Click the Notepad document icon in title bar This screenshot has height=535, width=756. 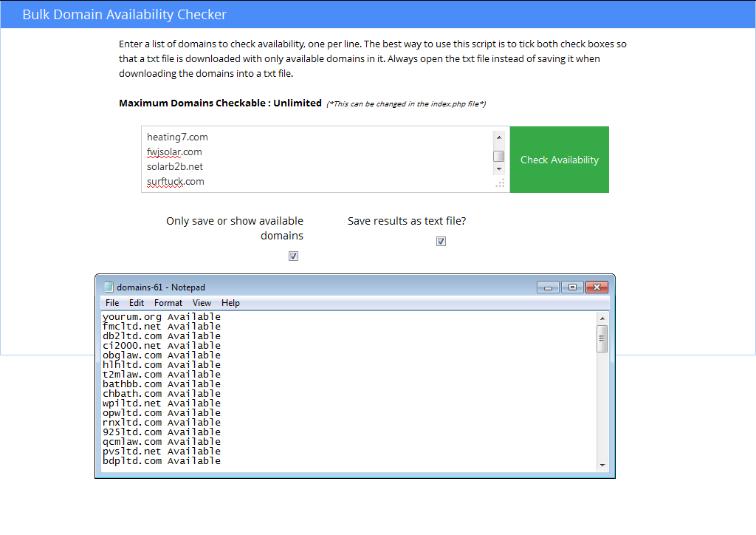109,287
